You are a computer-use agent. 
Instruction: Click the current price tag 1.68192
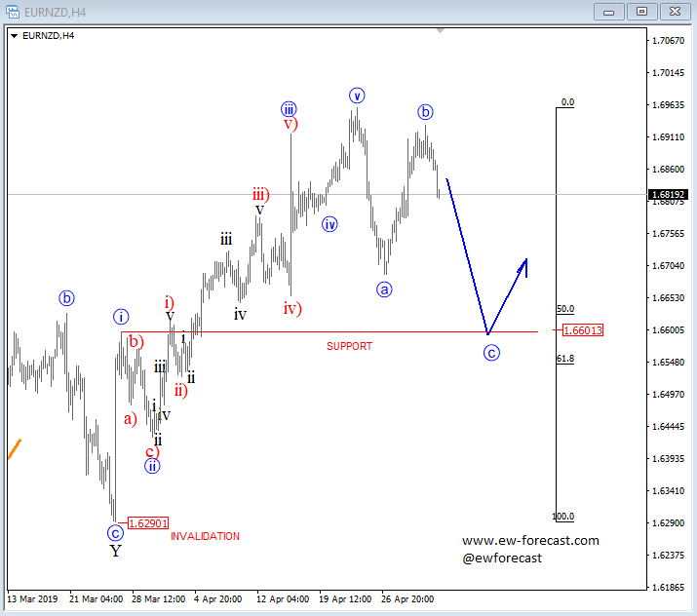671,195
